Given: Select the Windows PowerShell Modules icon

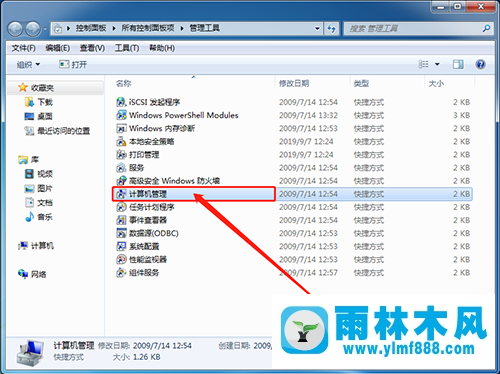Looking at the screenshot, I should 121,115.
